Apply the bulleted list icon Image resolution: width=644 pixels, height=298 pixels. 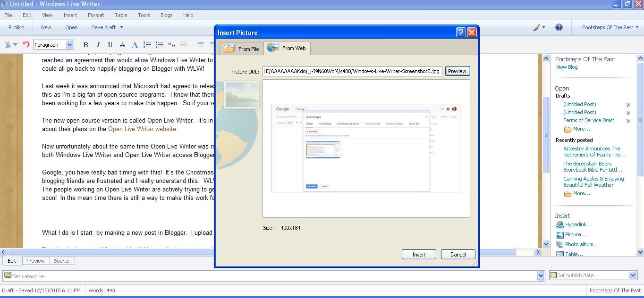click(x=160, y=45)
